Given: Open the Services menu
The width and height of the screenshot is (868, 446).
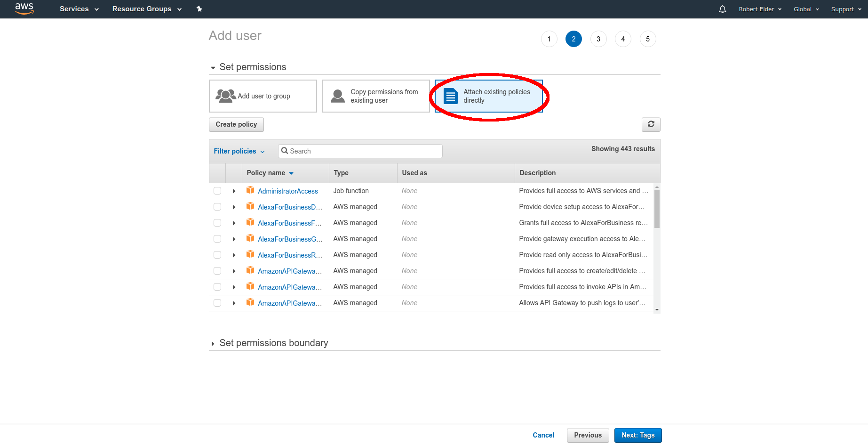Looking at the screenshot, I should (79, 9).
